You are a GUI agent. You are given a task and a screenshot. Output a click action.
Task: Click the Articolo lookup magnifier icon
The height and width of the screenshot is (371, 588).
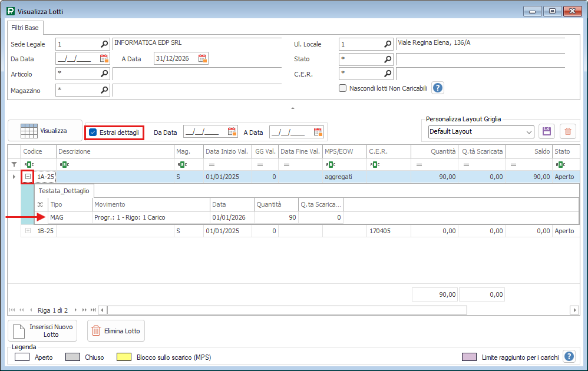(x=104, y=74)
